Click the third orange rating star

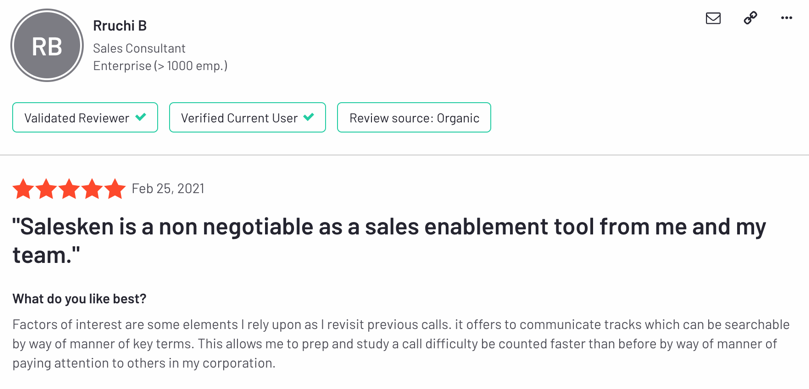[x=69, y=189]
